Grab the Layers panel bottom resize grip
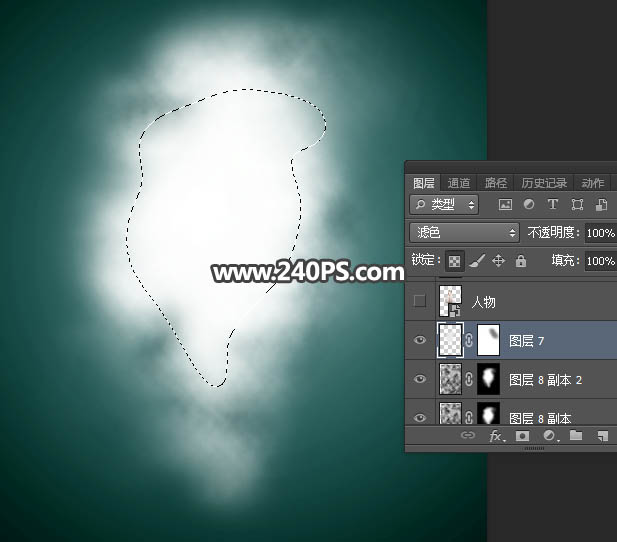Screen dimensions: 617x542 [534, 448]
